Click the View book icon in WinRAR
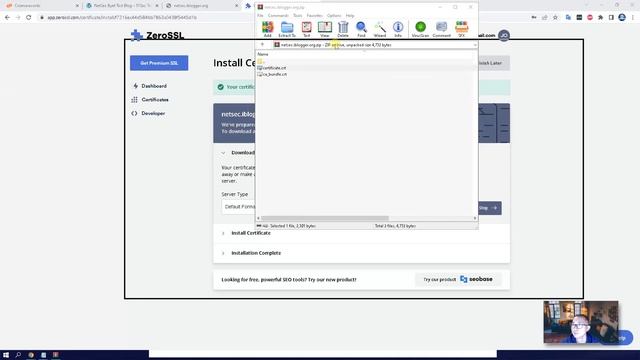Image resolution: width=640 pixels, height=360 pixels. 325,29
